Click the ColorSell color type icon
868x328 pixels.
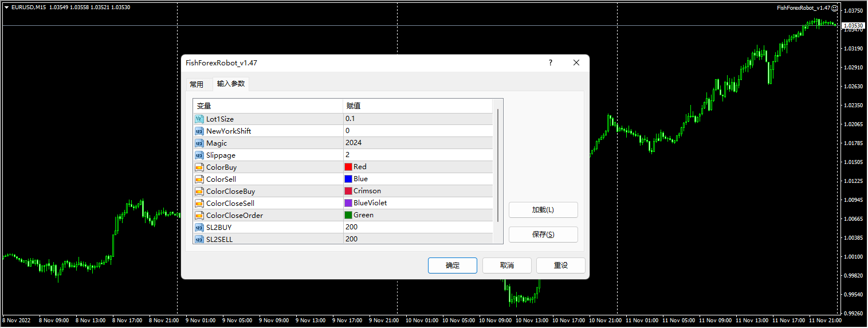pos(199,179)
